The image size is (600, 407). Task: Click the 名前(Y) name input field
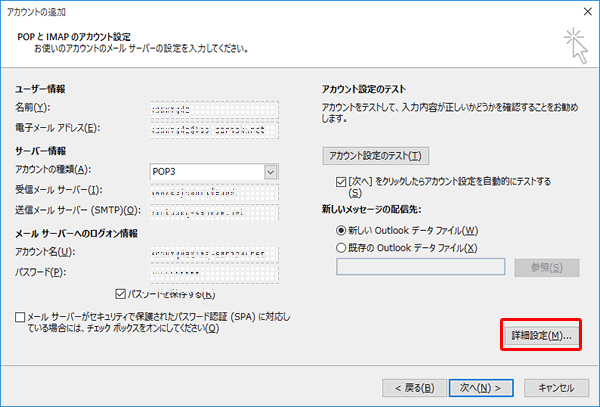click(214, 110)
